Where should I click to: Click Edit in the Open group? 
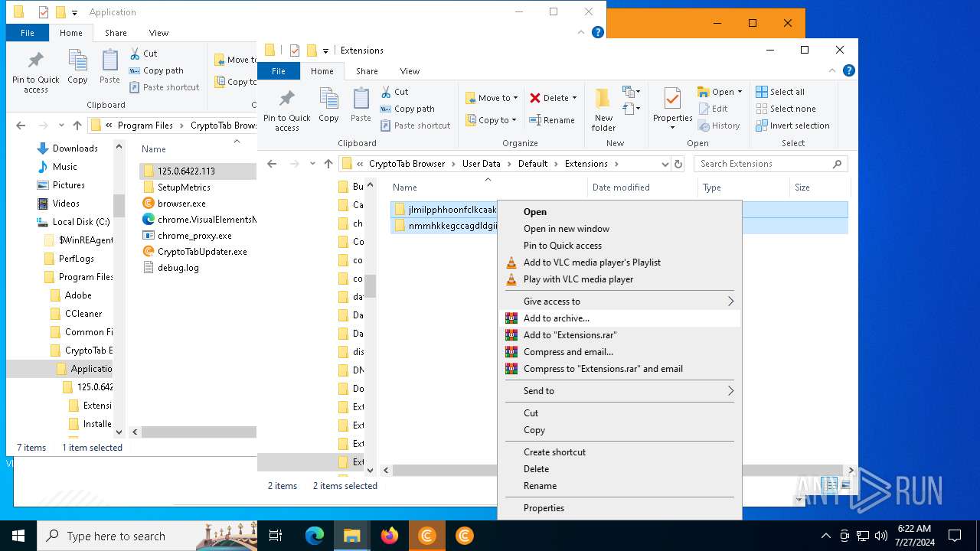pos(713,109)
